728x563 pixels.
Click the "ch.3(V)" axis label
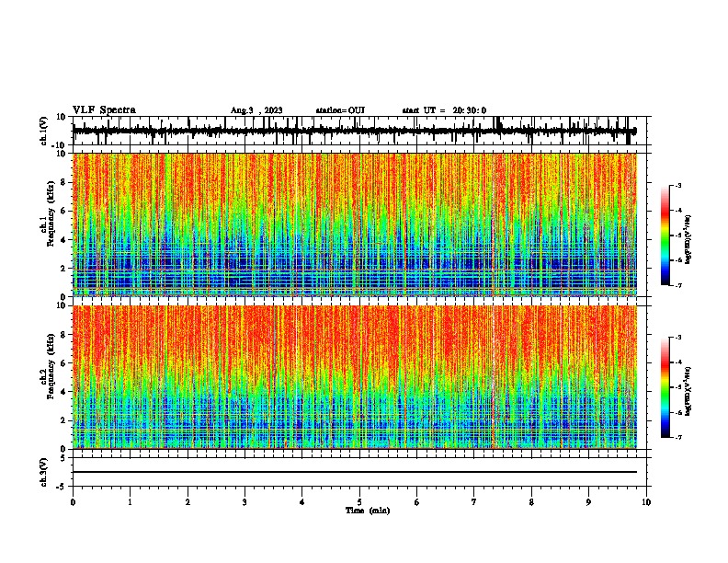point(44,472)
